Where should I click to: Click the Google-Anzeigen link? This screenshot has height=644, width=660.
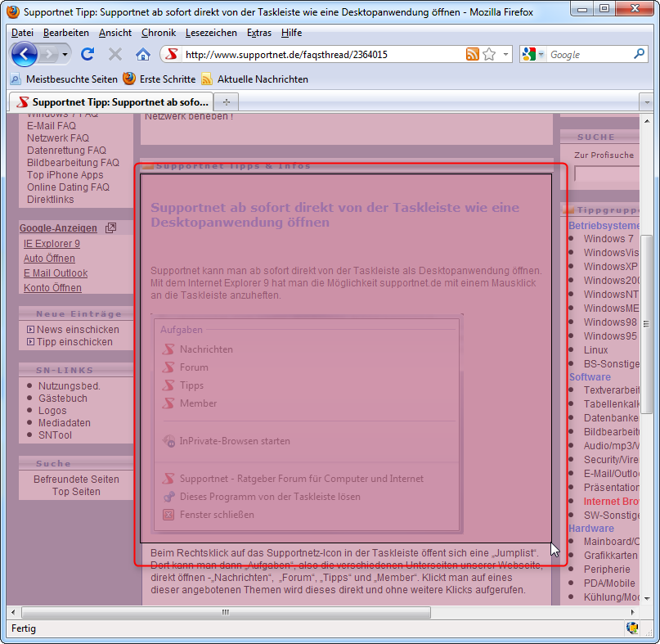pyautogui.click(x=58, y=227)
